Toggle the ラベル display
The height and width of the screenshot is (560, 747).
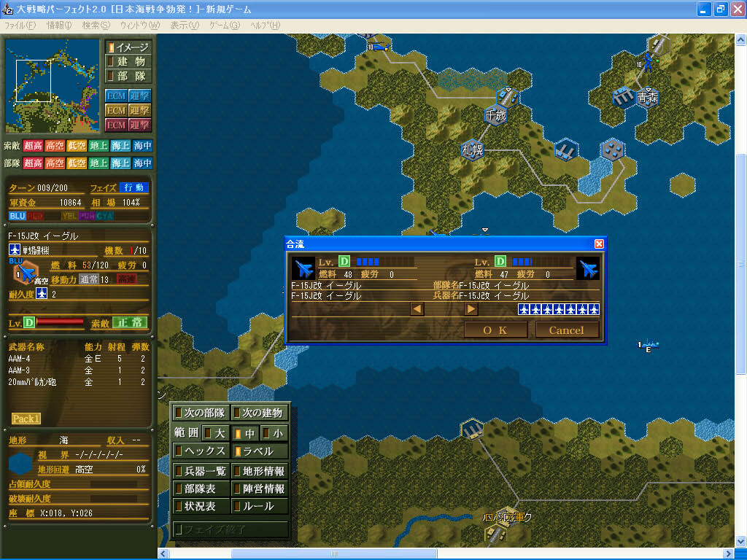point(260,451)
